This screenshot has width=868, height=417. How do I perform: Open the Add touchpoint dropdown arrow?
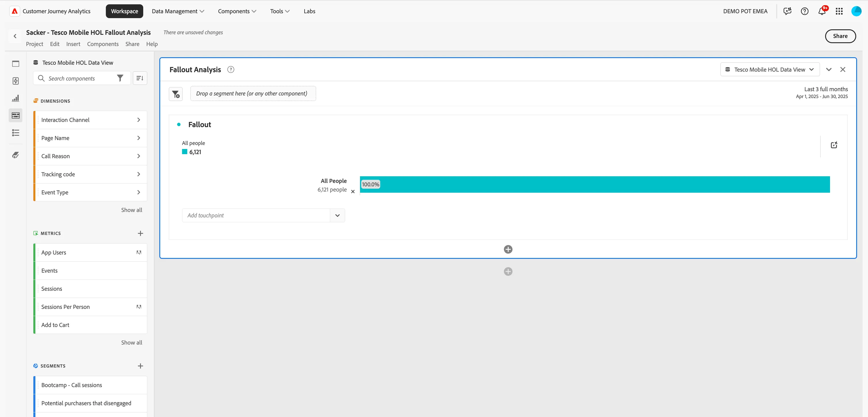click(337, 215)
